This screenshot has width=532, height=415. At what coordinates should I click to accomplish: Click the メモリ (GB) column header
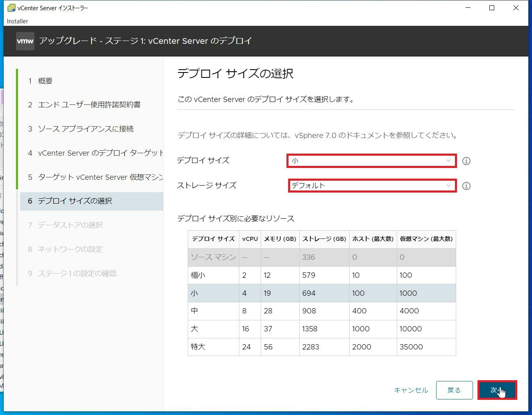click(280, 239)
